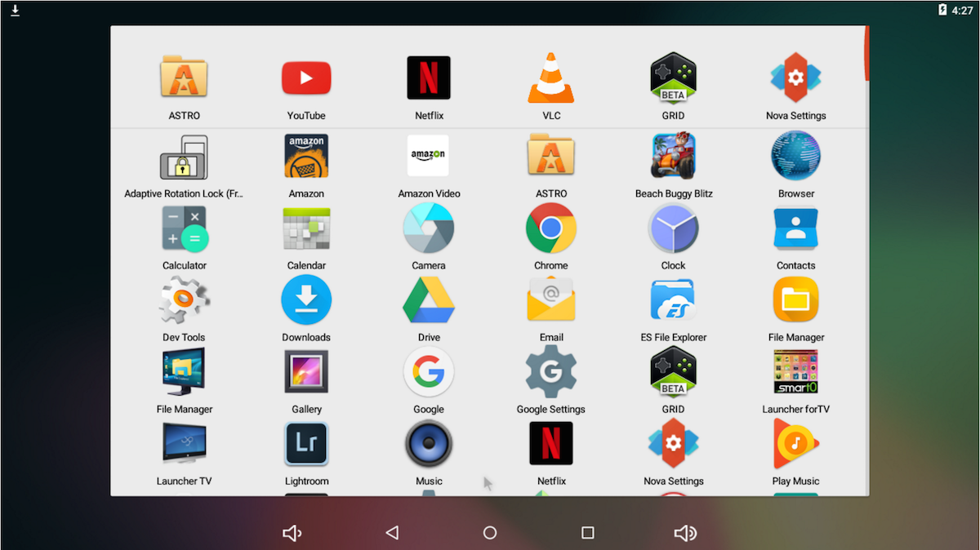Open the File Manager with monitor icon
The width and height of the screenshot is (980, 550).
(x=184, y=372)
